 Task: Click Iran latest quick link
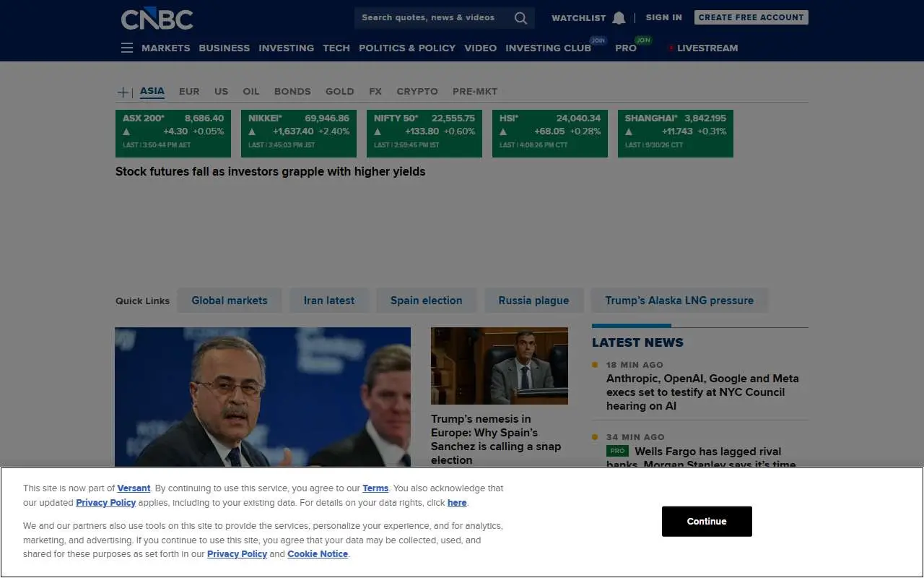pyautogui.click(x=329, y=301)
